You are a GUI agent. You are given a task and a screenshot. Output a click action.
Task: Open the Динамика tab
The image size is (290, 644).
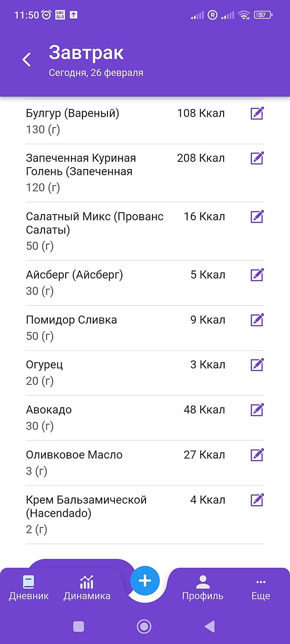tap(87, 588)
